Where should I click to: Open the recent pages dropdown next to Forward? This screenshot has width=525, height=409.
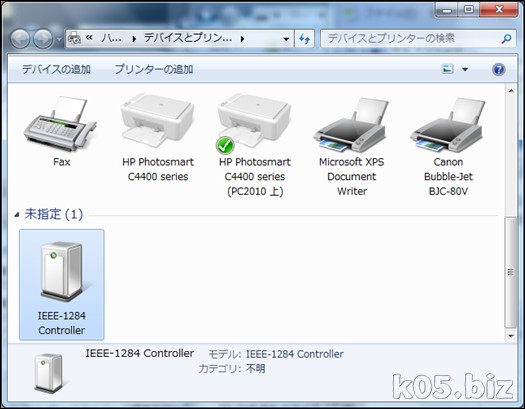(59, 39)
